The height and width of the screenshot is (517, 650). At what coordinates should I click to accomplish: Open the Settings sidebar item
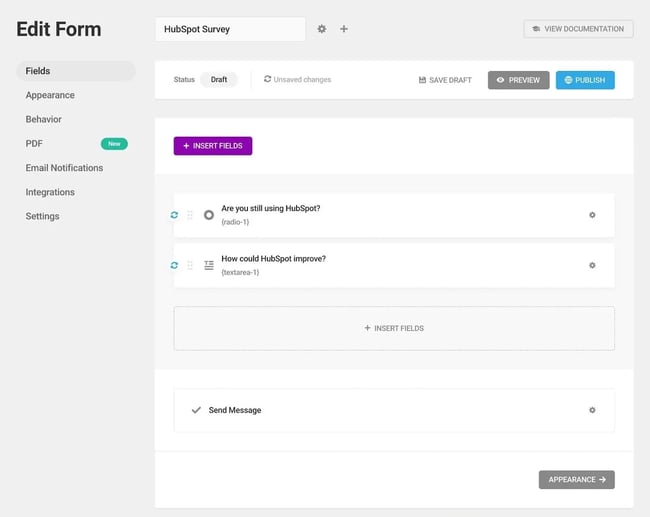(42, 216)
